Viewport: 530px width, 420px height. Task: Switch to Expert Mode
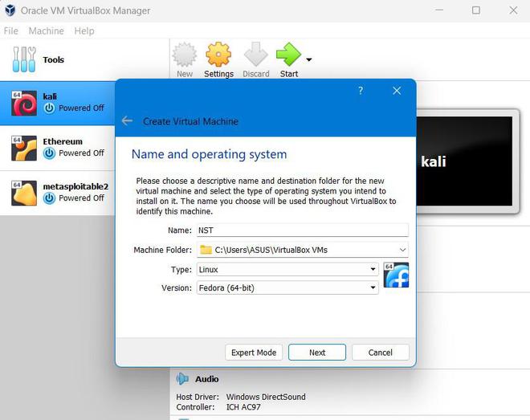(x=254, y=353)
